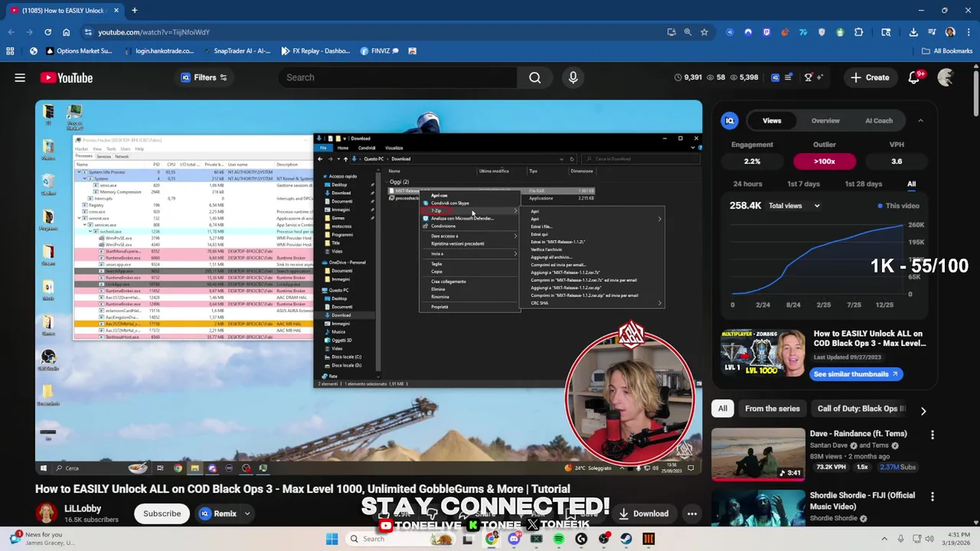Click the Windows Start button
Screen dimensions: 980x551
click(332, 539)
